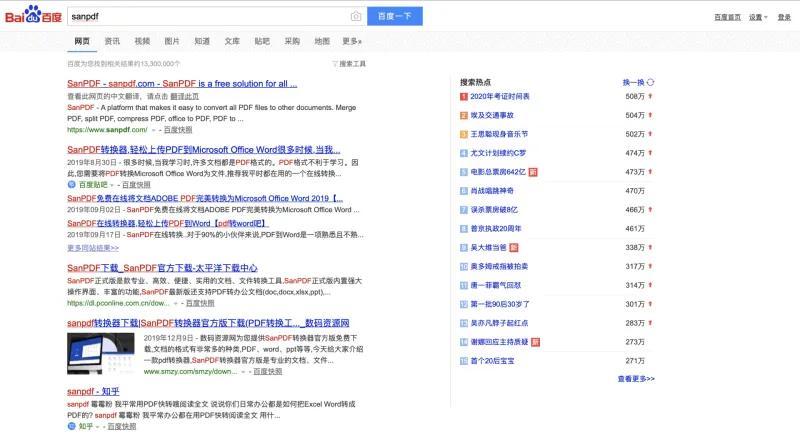Open 百度首页 link in the header

[x=727, y=17]
